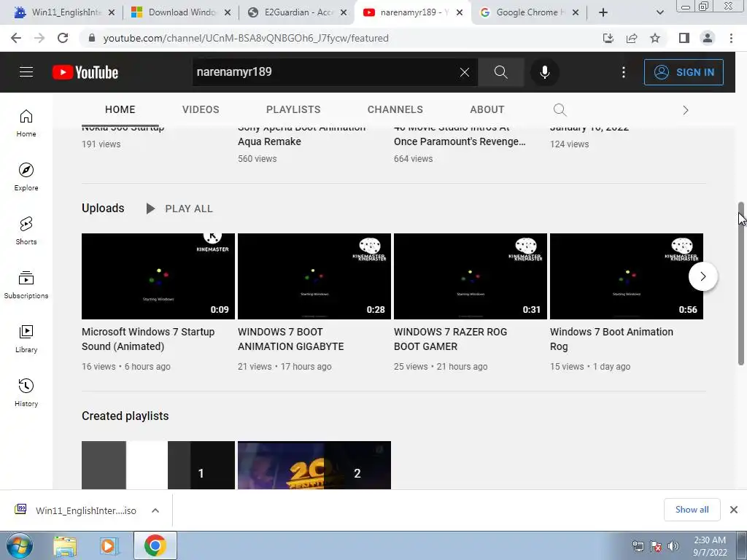The height and width of the screenshot is (560, 747).
Task: Open the Chrome profile avatar
Action: coord(708,38)
